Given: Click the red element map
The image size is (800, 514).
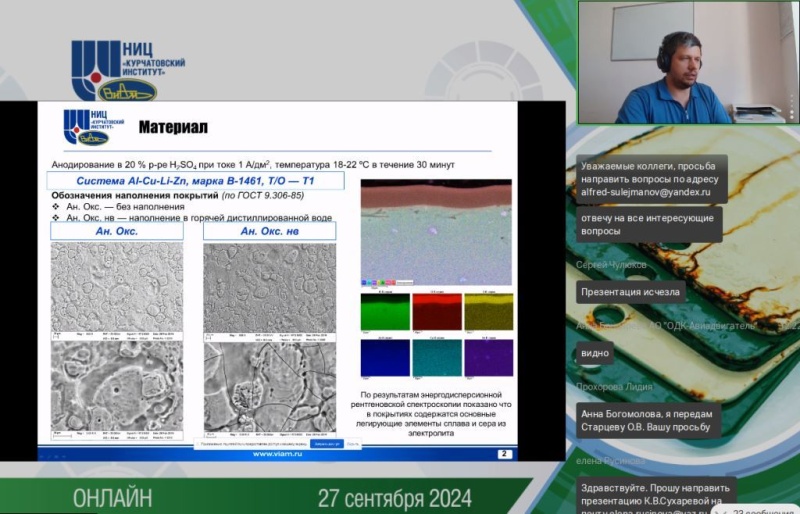Looking at the screenshot, I should 437,312.
